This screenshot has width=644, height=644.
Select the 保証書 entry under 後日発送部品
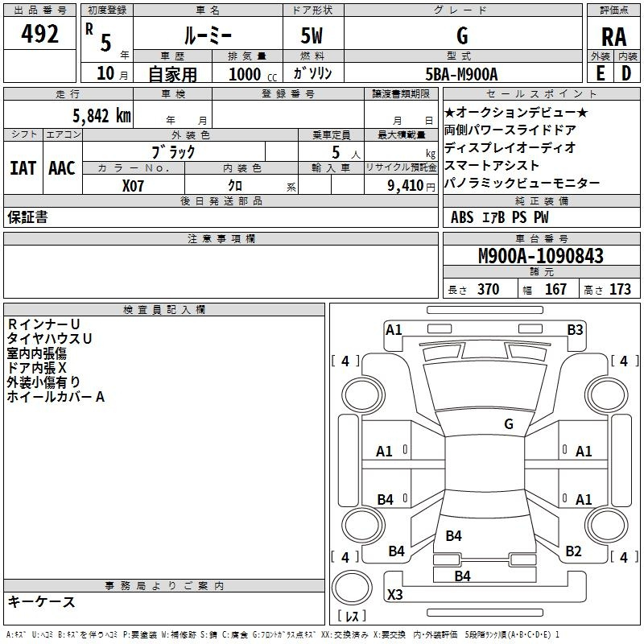(27, 217)
